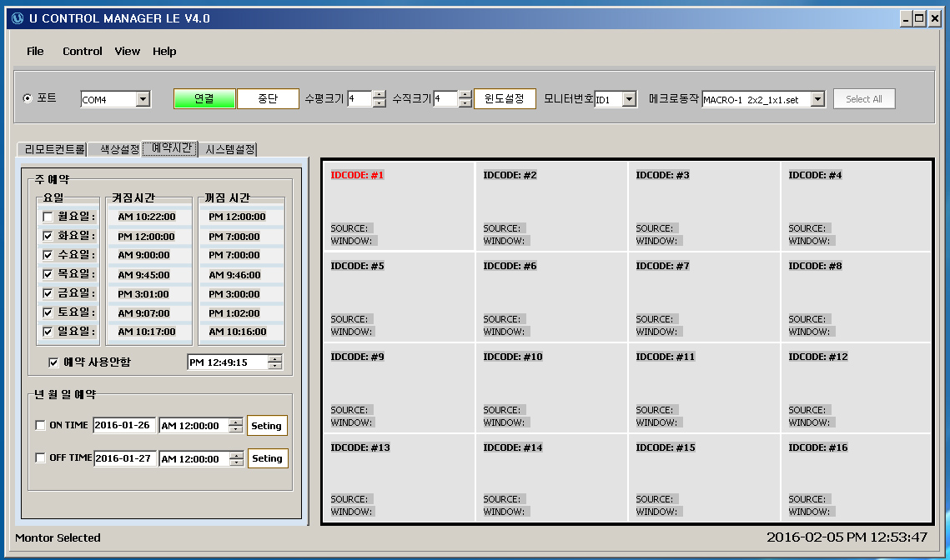
Task: Click the 수직크기 spinner arrows
Action: (x=465, y=98)
